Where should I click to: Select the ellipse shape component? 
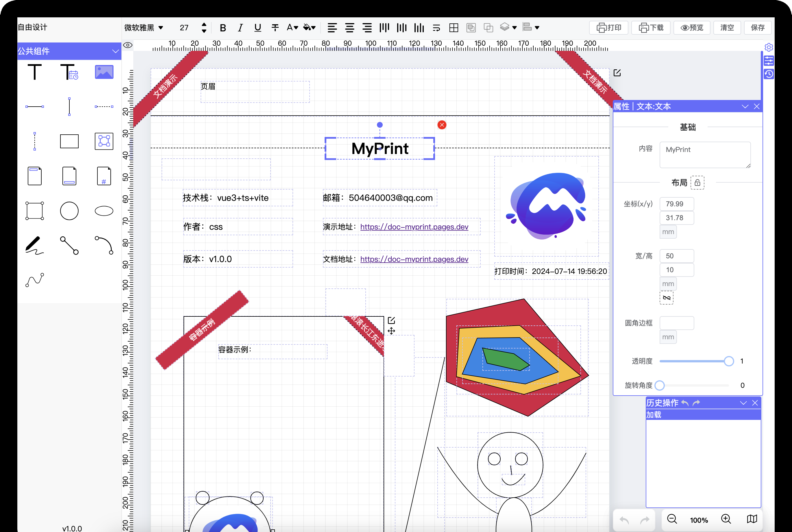[104, 211]
